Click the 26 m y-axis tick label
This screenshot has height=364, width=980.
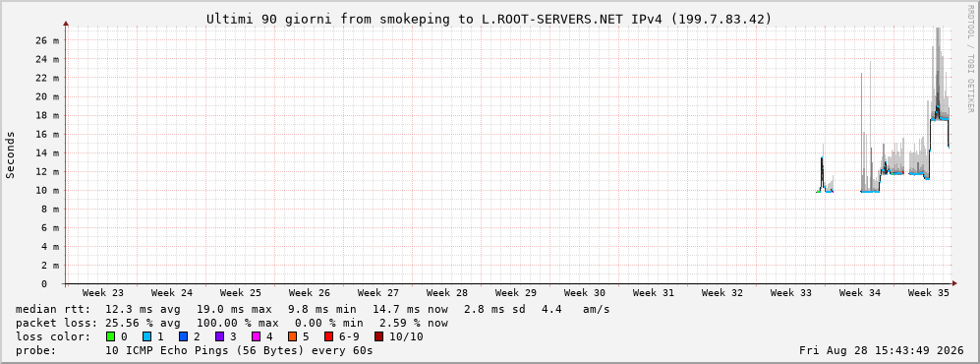pos(47,40)
